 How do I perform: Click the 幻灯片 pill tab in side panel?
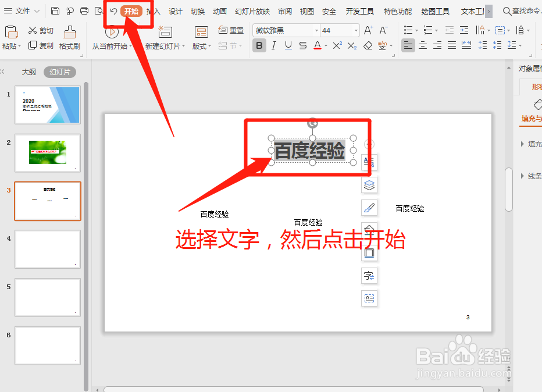click(x=60, y=72)
